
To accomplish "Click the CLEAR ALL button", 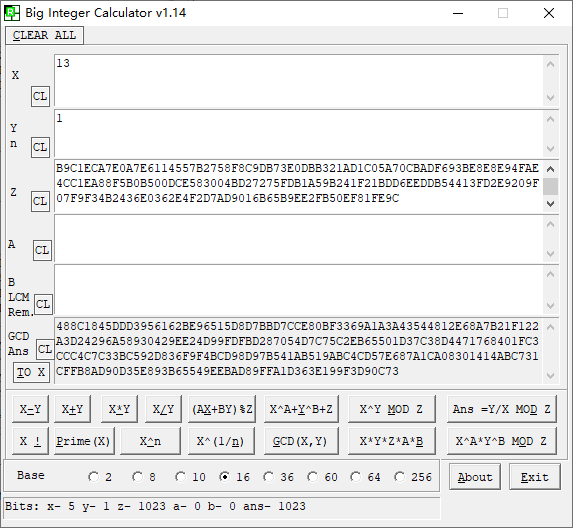I will click(x=44, y=35).
